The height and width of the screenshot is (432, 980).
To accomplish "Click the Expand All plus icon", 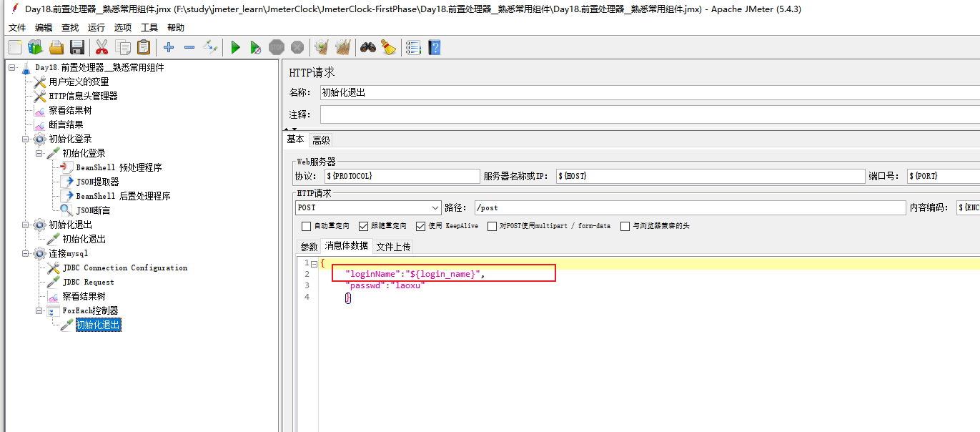I will (169, 47).
